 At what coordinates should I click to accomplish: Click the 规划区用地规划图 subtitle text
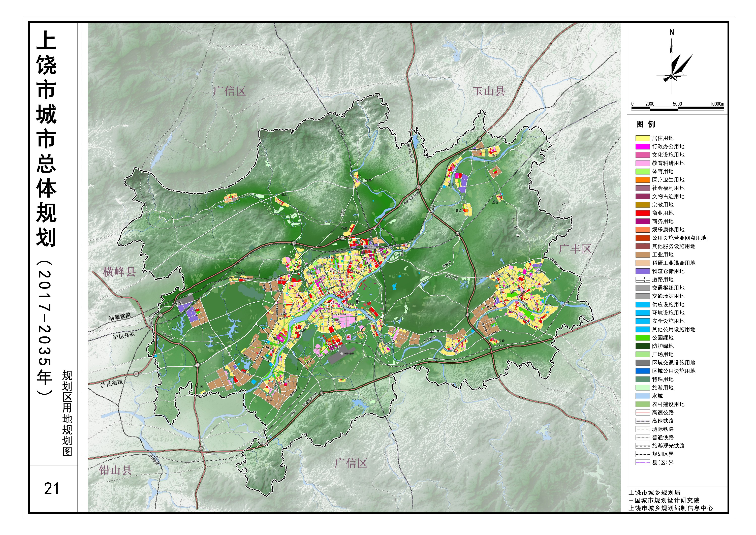[x=67, y=413]
